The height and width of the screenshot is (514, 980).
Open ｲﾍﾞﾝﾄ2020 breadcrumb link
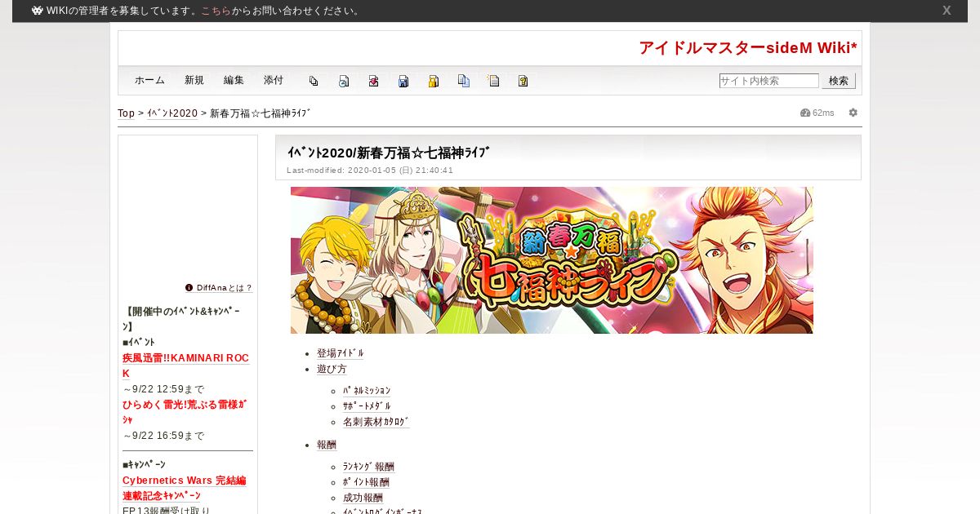[x=172, y=113]
